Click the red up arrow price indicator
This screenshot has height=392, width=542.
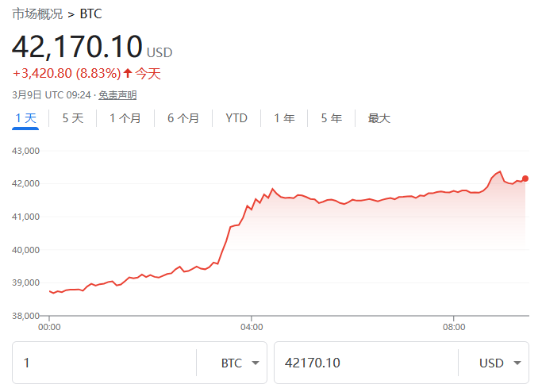click(x=128, y=74)
